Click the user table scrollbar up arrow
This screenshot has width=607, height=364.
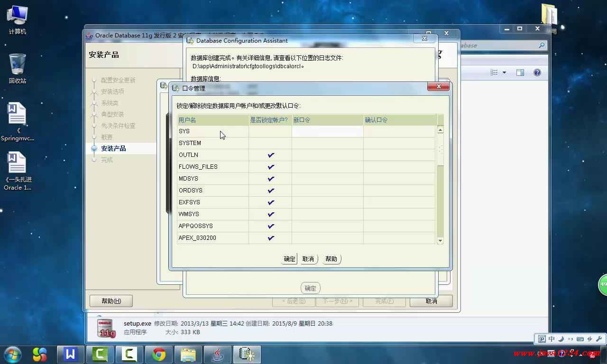click(x=440, y=130)
